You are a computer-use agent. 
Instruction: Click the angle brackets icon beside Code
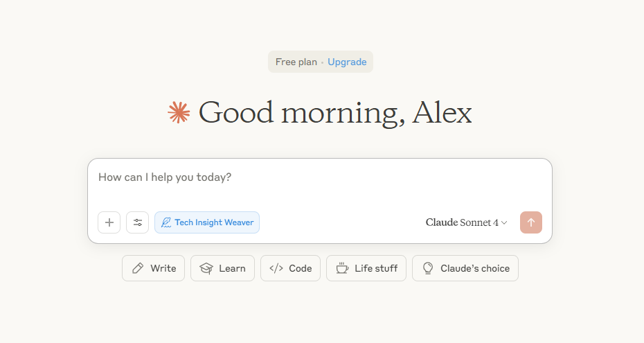point(276,268)
